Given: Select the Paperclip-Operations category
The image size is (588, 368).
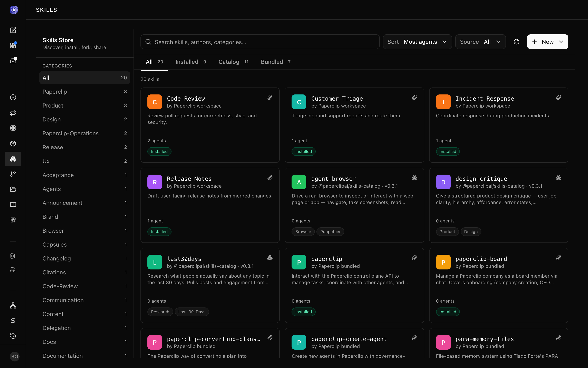Looking at the screenshot, I should tap(85, 133).
